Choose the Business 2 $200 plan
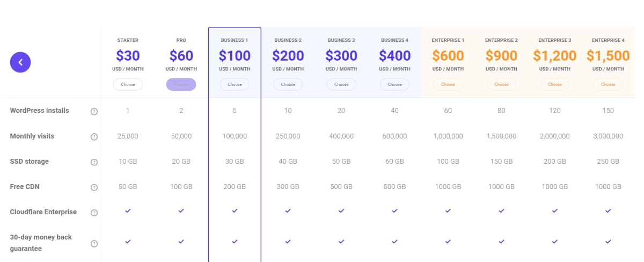 coord(288,84)
